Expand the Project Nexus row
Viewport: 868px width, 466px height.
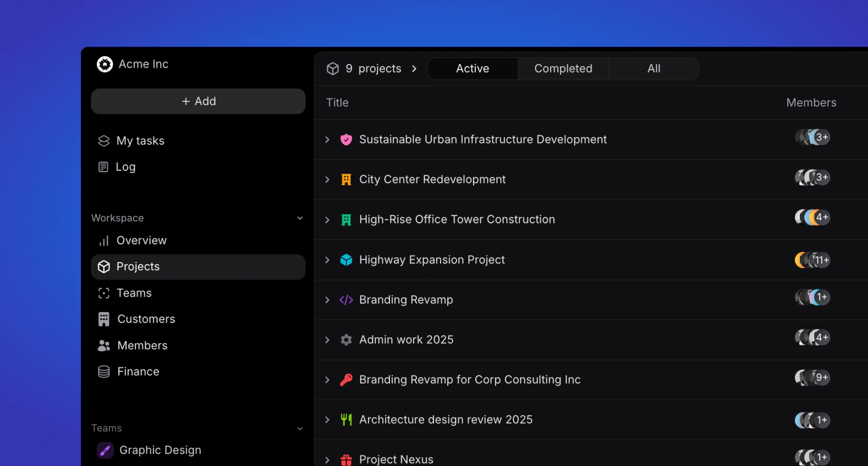[x=327, y=460]
